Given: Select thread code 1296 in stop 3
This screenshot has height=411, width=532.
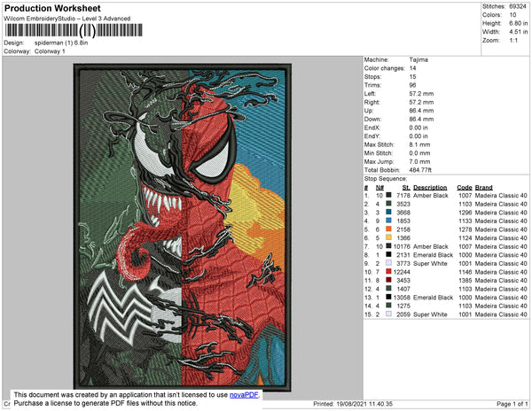Looking at the screenshot, I should coord(465,213).
